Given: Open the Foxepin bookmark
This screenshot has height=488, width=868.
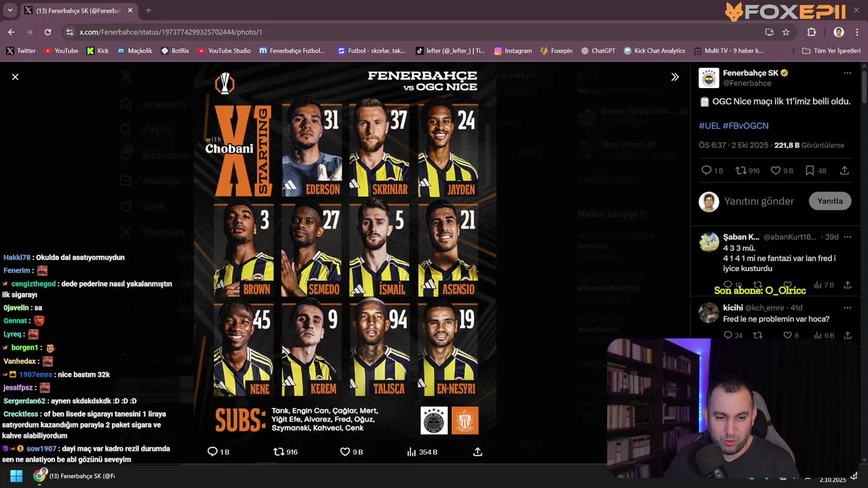Looking at the screenshot, I should click(x=556, y=51).
